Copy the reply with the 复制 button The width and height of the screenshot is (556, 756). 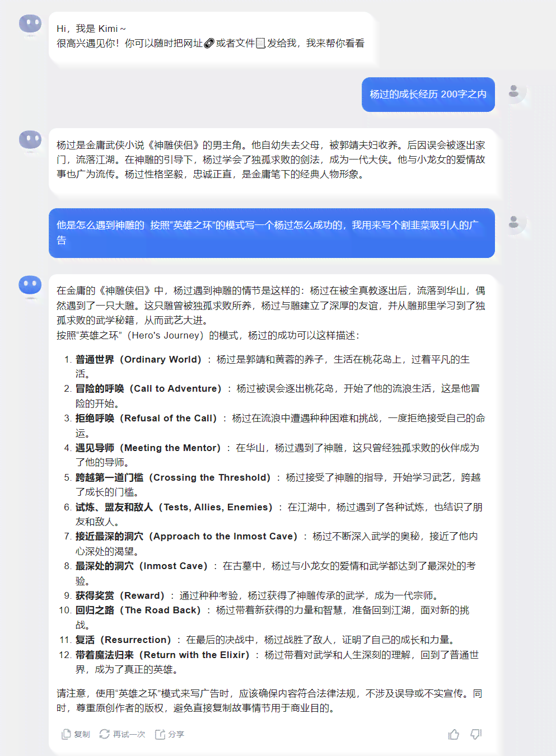76,734
